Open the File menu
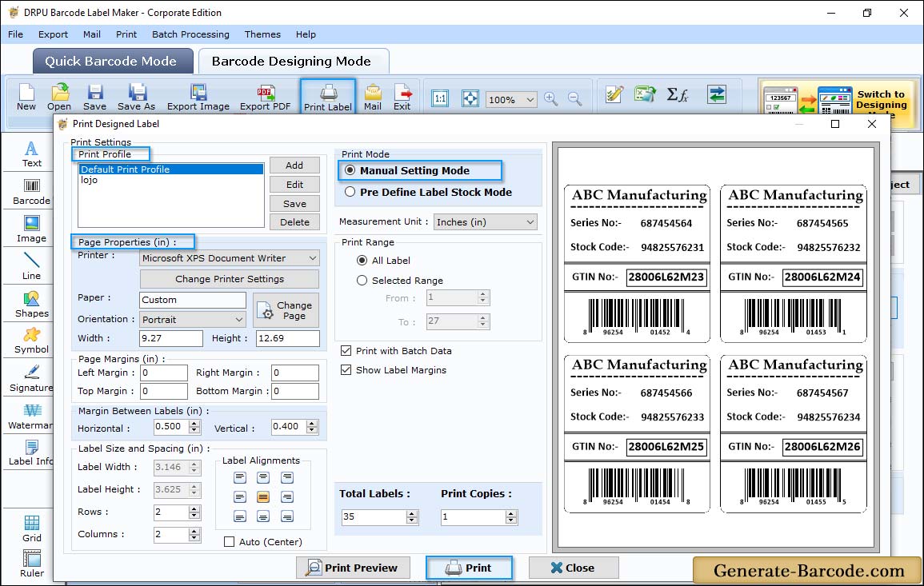Screen dimensions: 924x586 (15, 34)
